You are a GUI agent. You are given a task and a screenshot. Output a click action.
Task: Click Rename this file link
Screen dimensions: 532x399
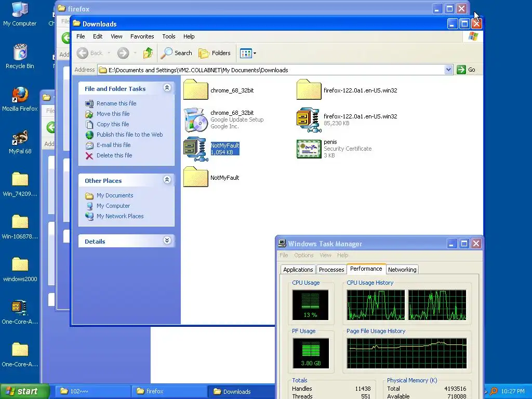pyautogui.click(x=116, y=103)
